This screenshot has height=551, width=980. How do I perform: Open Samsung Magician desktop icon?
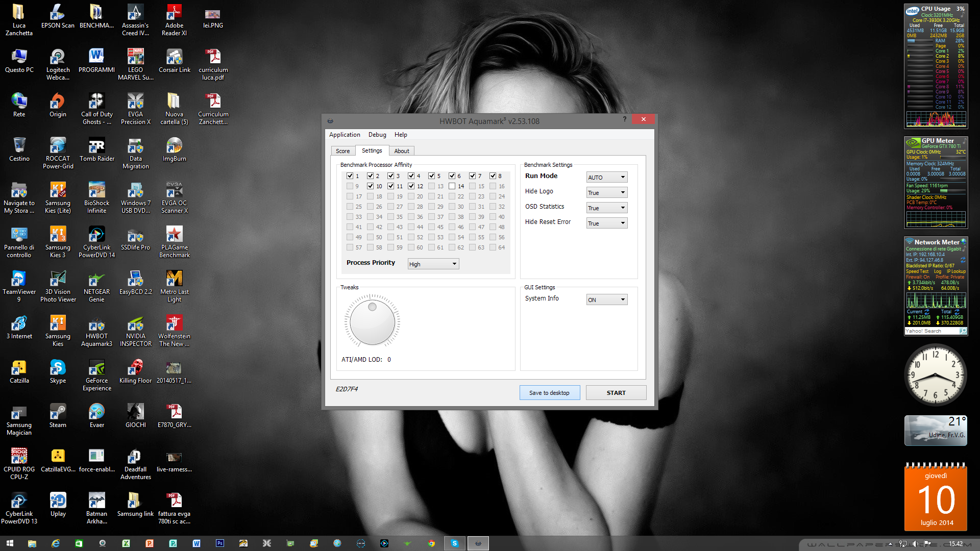click(x=19, y=420)
